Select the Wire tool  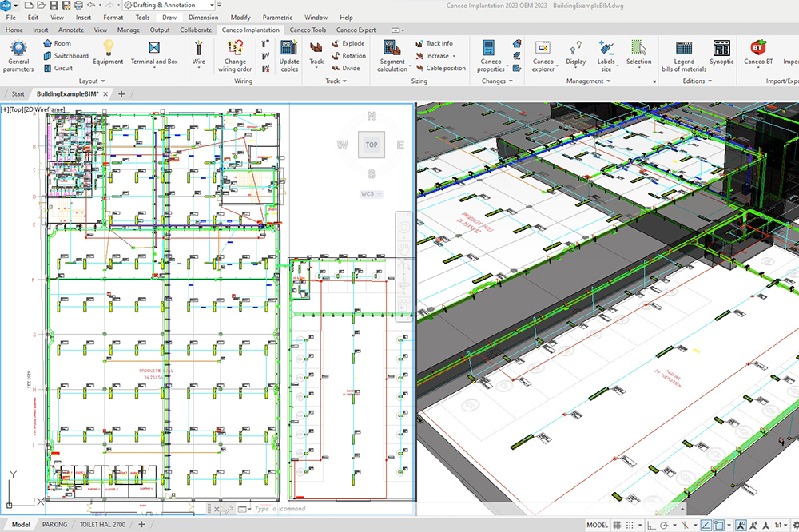click(199, 54)
